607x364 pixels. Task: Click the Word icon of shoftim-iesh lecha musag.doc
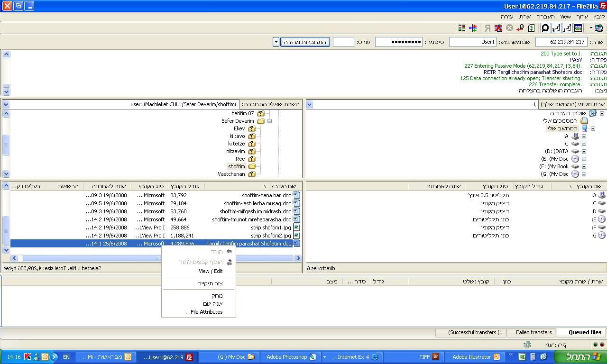click(296, 203)
